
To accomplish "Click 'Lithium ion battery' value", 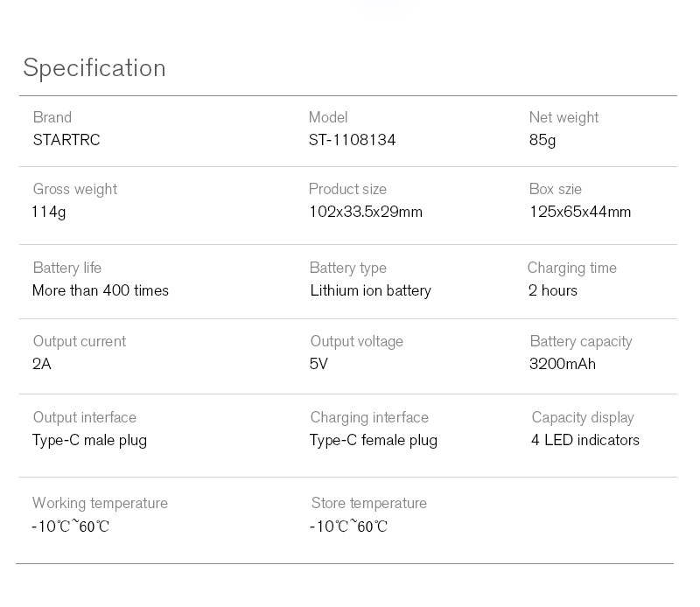I will [370, 290].
